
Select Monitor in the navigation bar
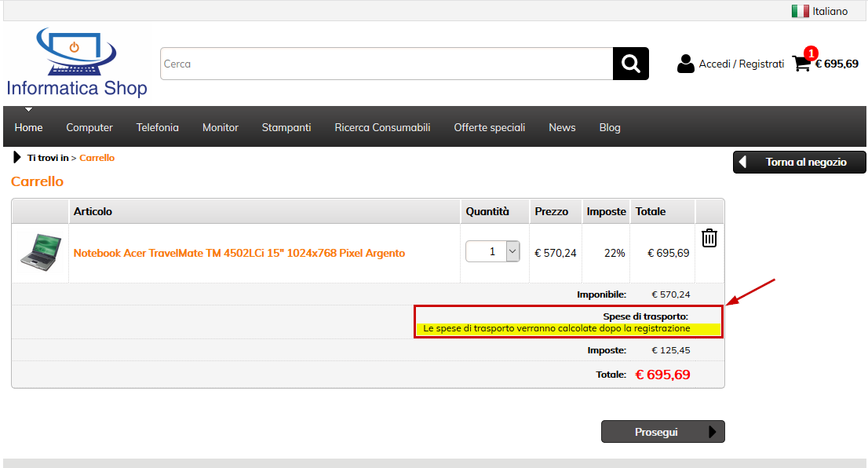point(221,127)
